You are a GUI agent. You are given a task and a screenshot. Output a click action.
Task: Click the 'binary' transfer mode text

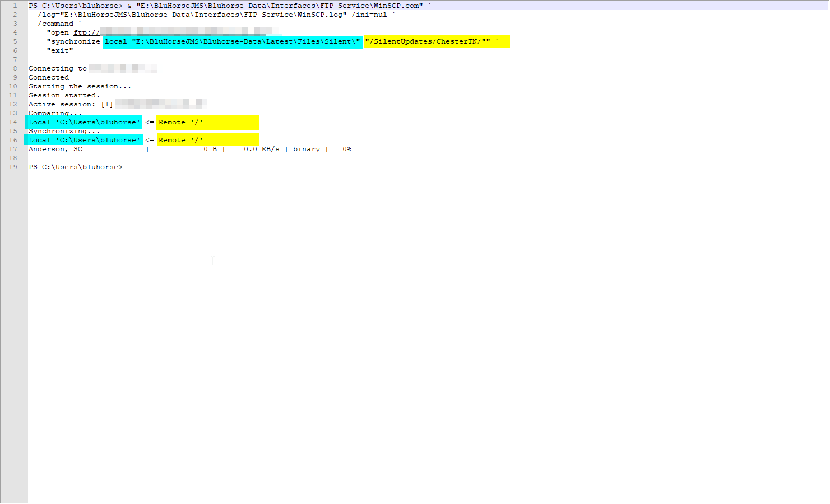(306, 149)
